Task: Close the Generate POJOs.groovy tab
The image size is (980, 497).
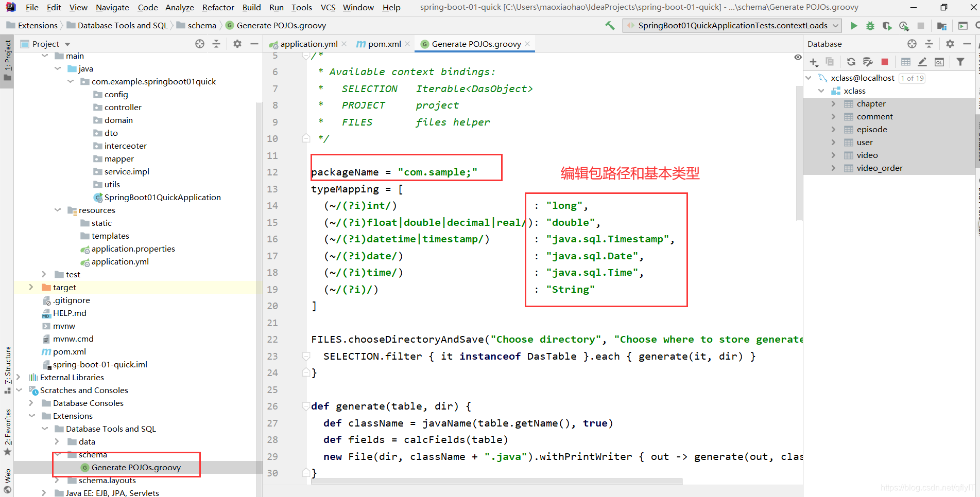Action: coord(528,44)
